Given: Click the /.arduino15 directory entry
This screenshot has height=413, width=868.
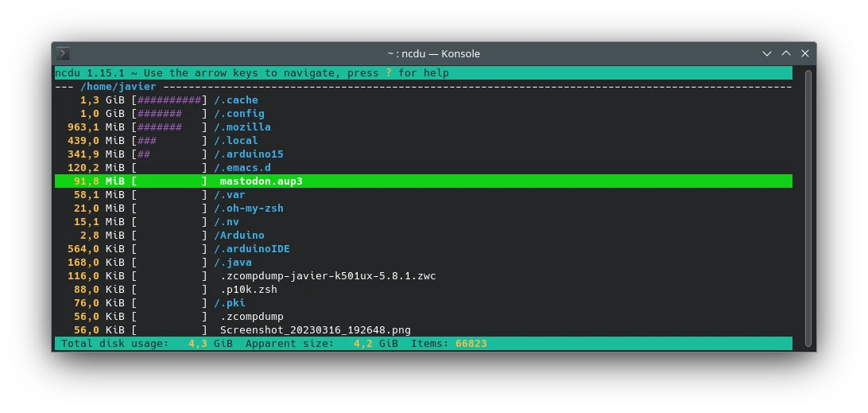Looking at the screenshot, I should click(x=249, y=154).
